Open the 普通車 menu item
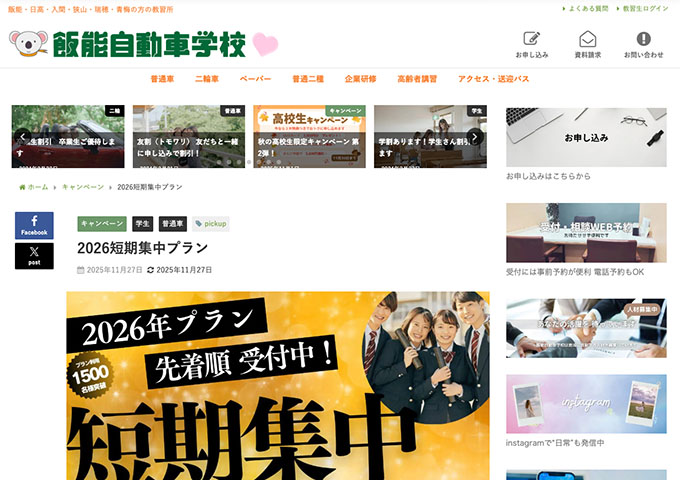This screenshot has width=680, height=480. [x=162, y=79]
